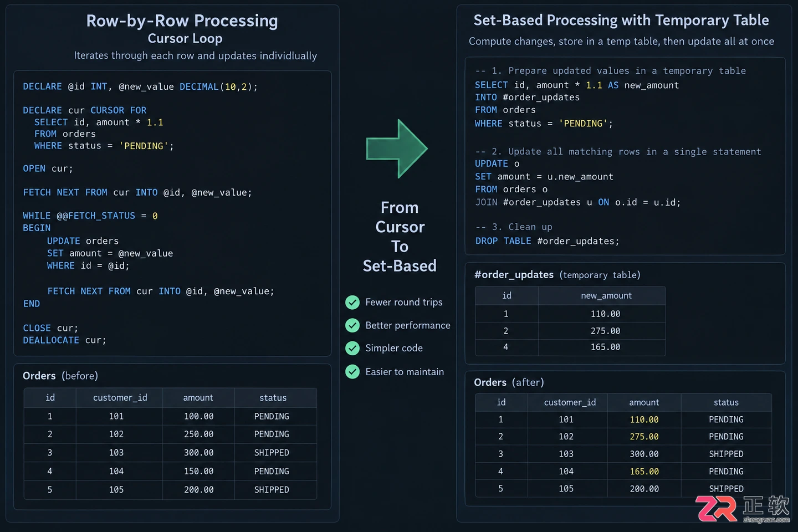
Task: Click the Fewer round trips label
Action: click(404, 302)
